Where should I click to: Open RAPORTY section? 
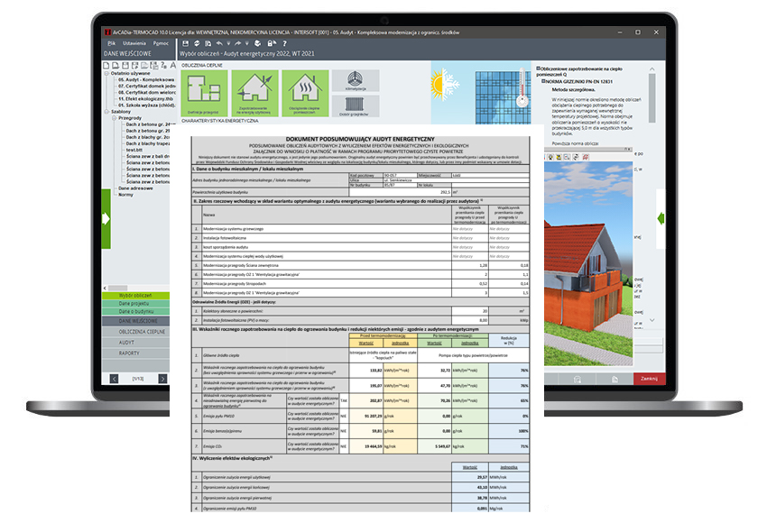click(x=135, y=353)
